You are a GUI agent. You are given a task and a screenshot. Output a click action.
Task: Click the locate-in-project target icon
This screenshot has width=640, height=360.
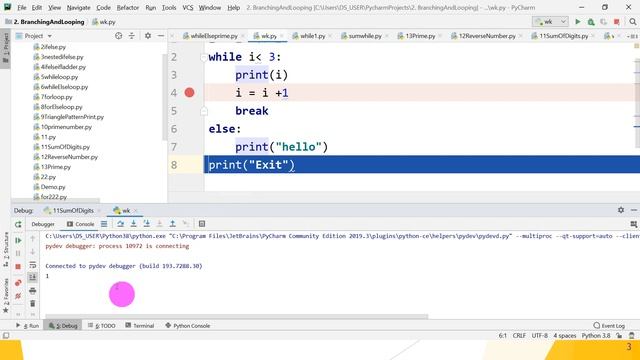118,36
